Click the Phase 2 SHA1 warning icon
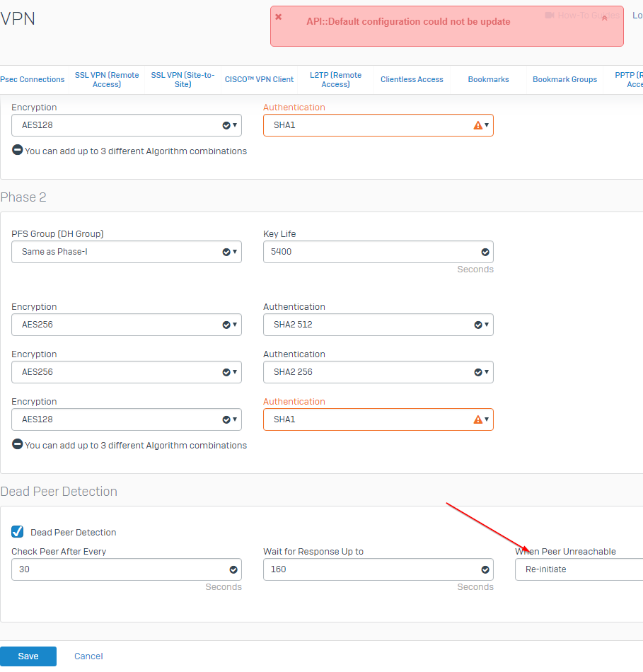Viewport: 643px width, 672px height. click(x=477, y=419)
